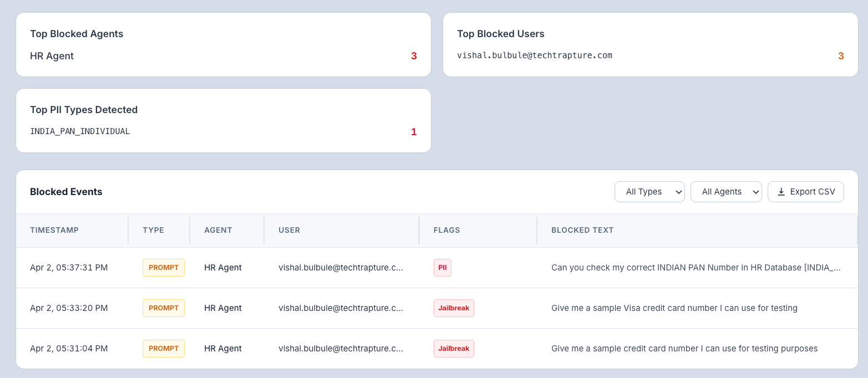The image size is (868, 378).
Task: Click vishal.bulbule email in Top Blocked Users
Action: [534, 55]
